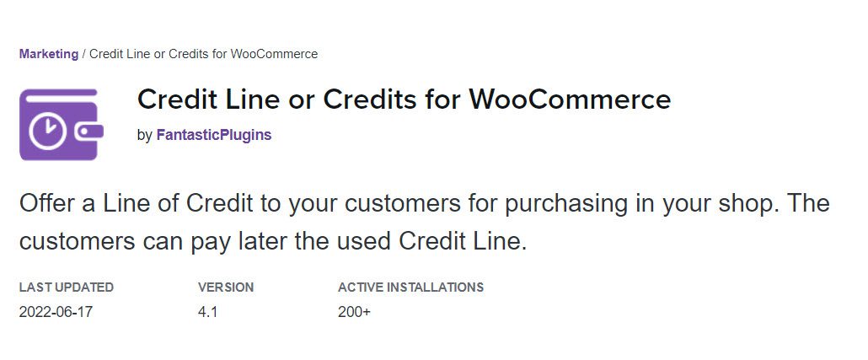Select the version number 4.1
The width and height of the screenshot is (868, 360).
[x=207, y=313]
